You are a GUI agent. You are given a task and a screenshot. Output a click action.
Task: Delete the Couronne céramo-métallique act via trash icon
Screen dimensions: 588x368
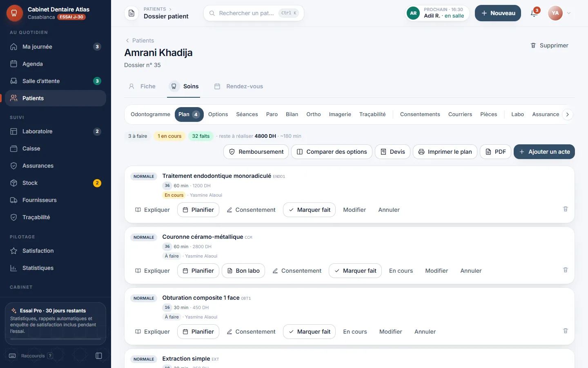point(566,270)
